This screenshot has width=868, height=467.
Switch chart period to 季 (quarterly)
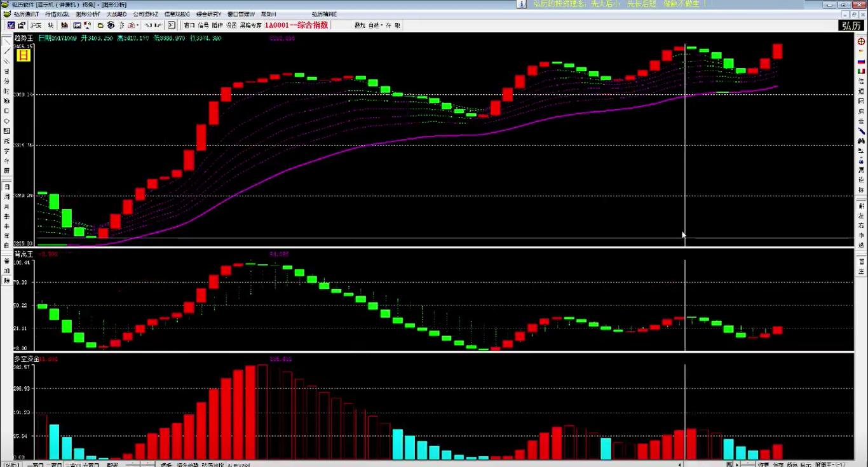pyautogui.click(x=6, y=216)
